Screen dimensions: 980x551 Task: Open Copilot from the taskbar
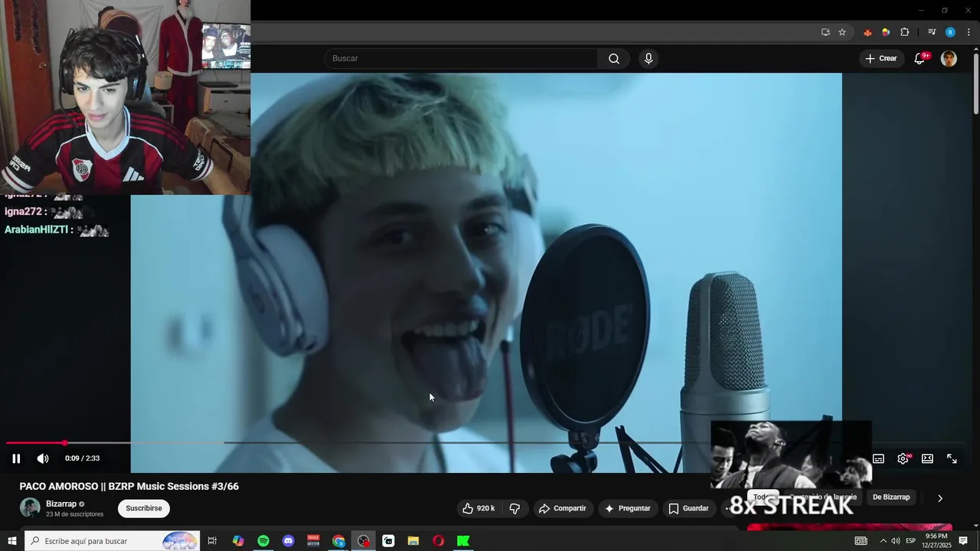238,541
